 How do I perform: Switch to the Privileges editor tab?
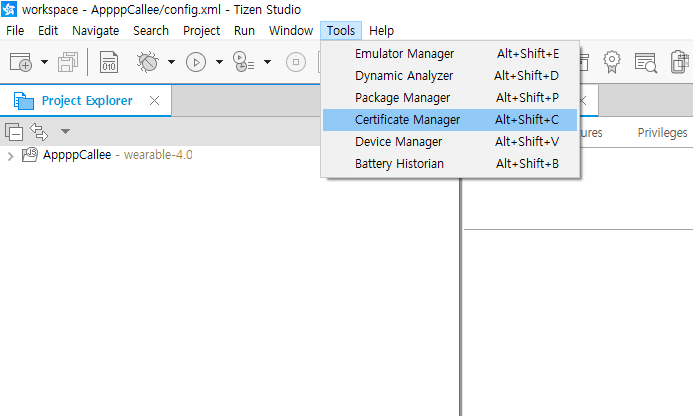tap(662, 133)
